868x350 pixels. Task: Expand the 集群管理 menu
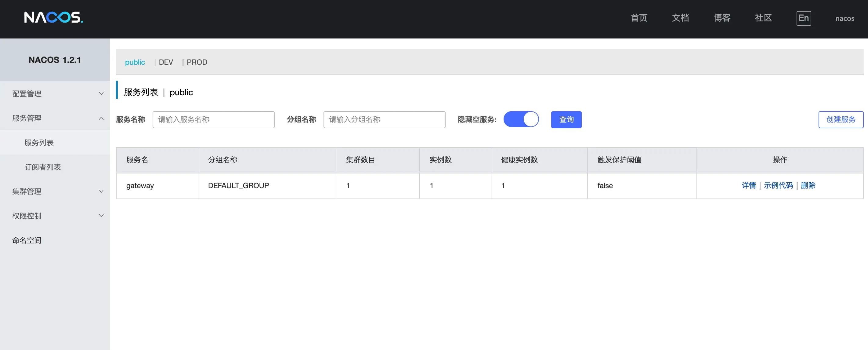tap(55, 191)
